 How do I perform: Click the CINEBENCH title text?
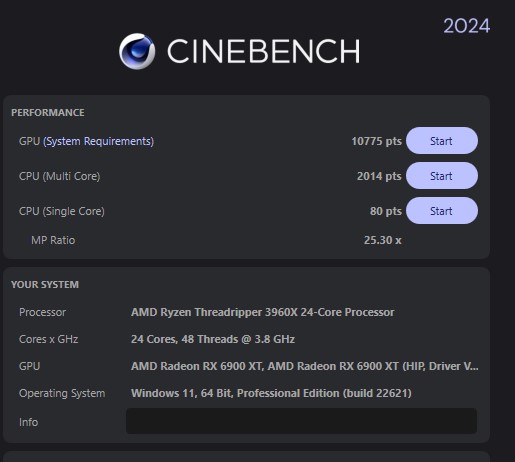point(264,51)
